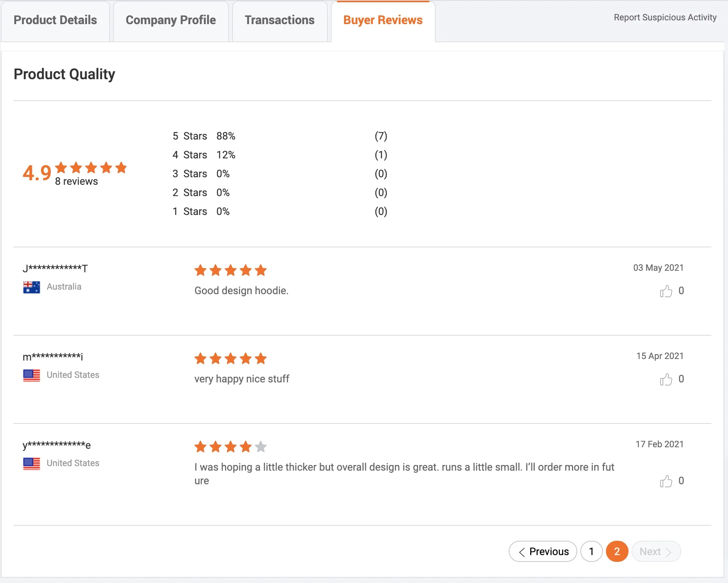728x583 pixels.
Task: Like the "Good design hoodie" review
Action: [x=666, y=291]
